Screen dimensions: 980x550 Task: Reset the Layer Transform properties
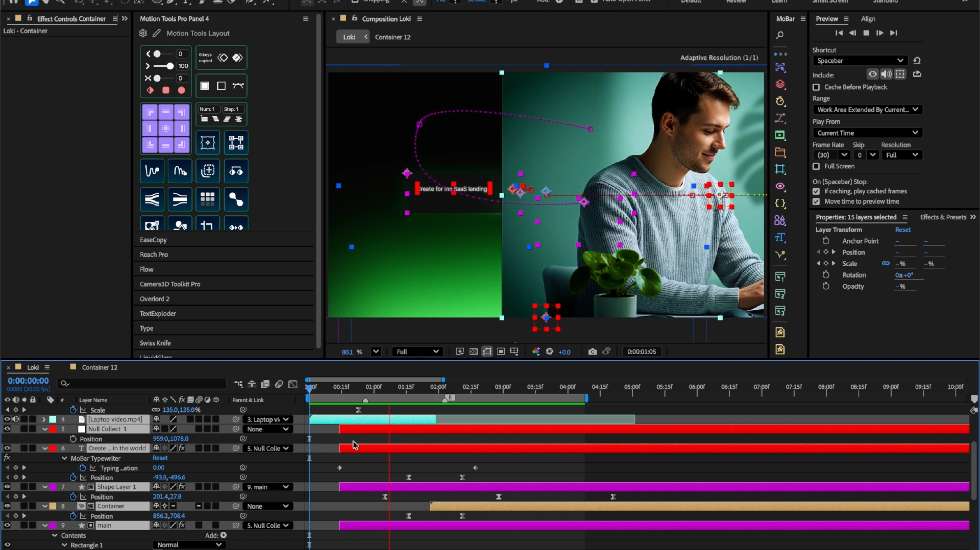coord(902,230)
